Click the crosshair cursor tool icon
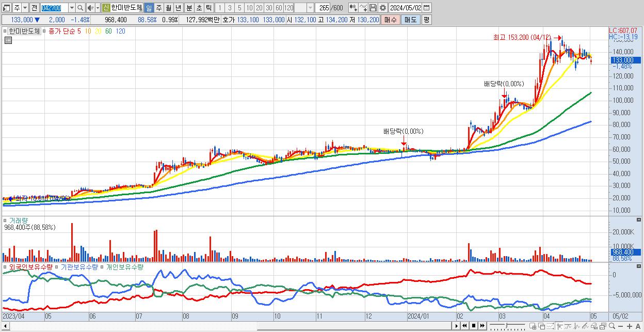Image resolution: width=644 pixels, height=332 pixels. [x=559, y=326]
